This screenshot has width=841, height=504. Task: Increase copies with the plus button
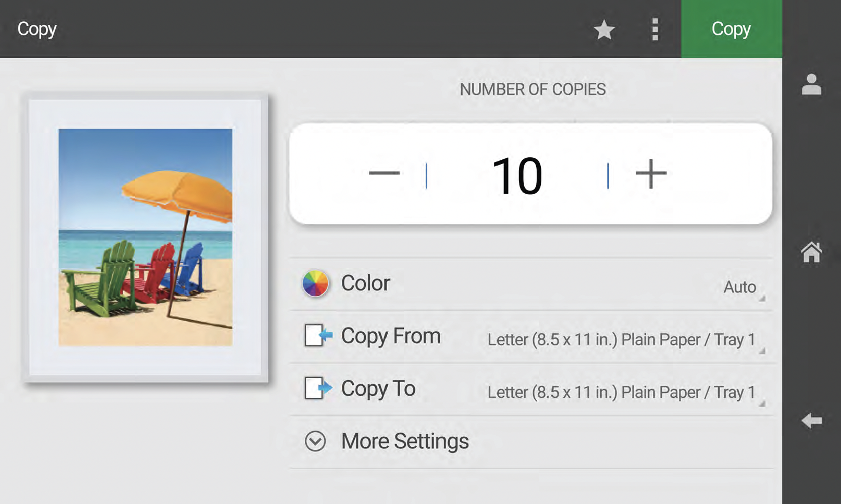click(651, 173)
